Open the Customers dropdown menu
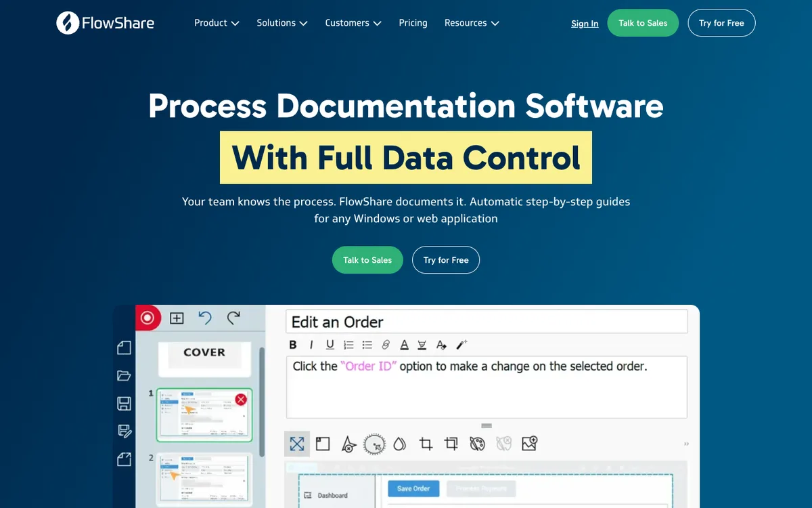Viewport: 812px width, 508px height. 353,23
